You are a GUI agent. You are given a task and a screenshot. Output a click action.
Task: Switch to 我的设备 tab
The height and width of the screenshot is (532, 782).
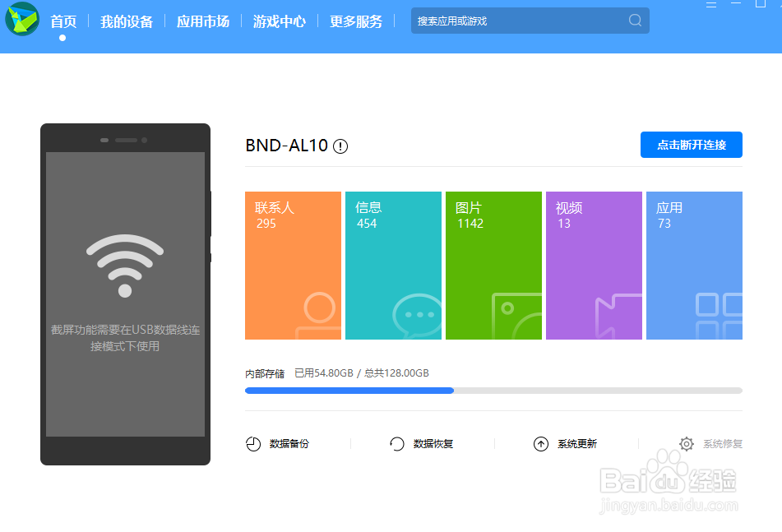[126, 21]
